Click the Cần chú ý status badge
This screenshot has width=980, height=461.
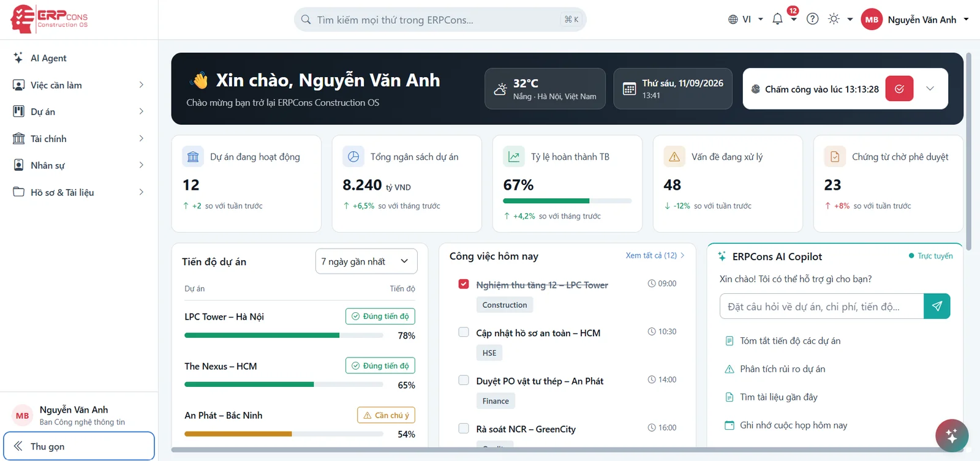point(386,415)
